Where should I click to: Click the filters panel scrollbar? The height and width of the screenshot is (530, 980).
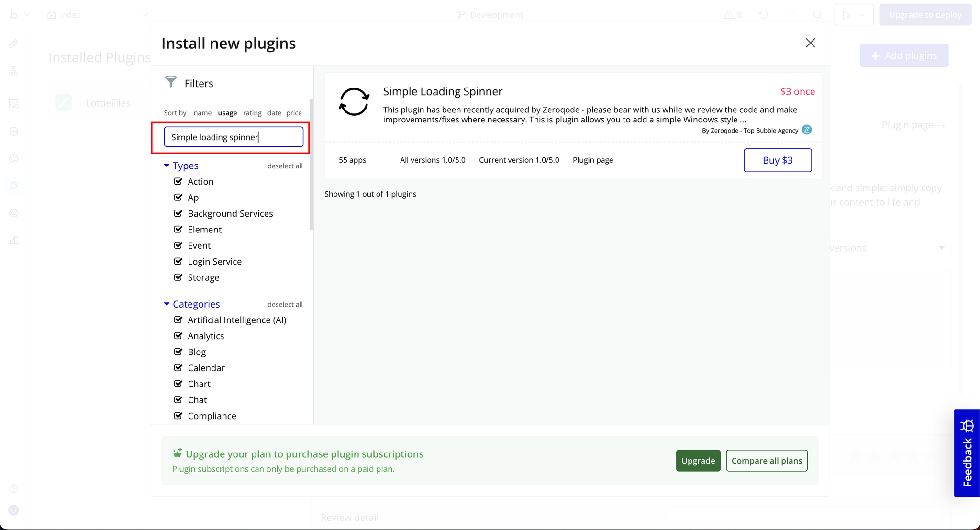312,164
